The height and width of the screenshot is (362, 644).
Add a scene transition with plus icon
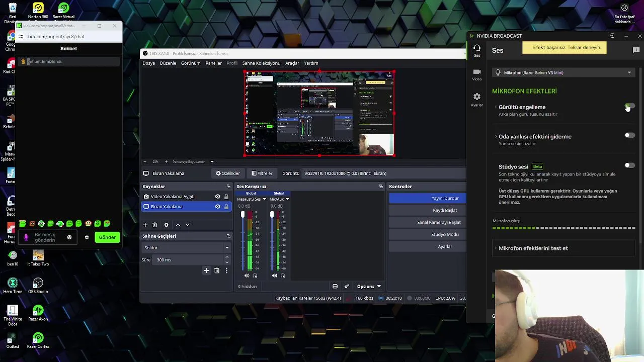[x=206, y=270]
